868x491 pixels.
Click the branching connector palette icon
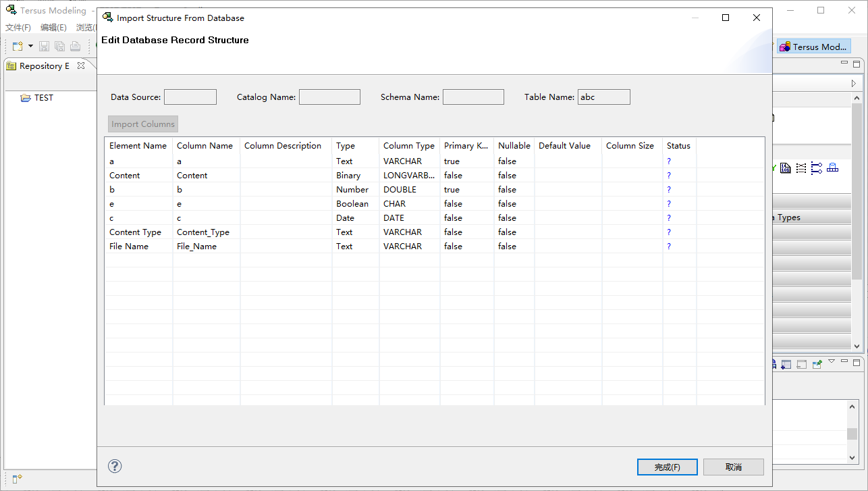tap(817, 168)
